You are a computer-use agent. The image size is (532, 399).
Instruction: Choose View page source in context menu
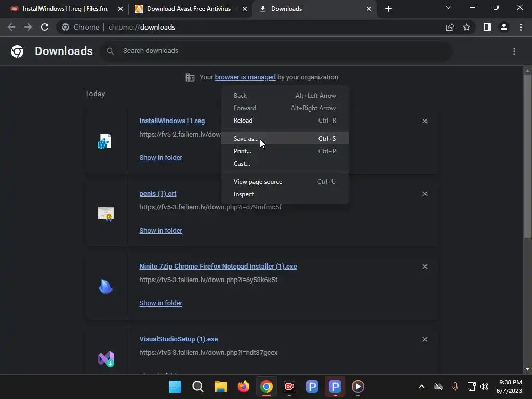click(285, 182)
